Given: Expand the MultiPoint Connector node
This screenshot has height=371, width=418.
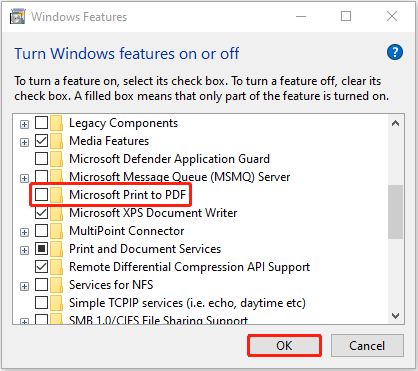Looking at the screenshot, I should [x=24, y=232].
